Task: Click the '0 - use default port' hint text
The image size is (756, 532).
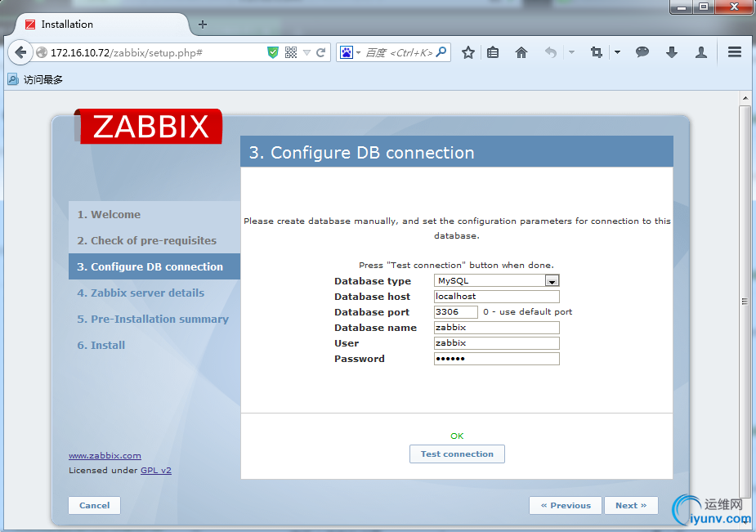Action: point(527,312)
